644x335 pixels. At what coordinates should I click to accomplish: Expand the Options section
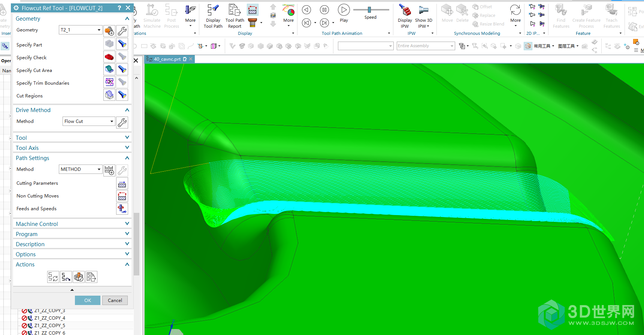(127, 254)
